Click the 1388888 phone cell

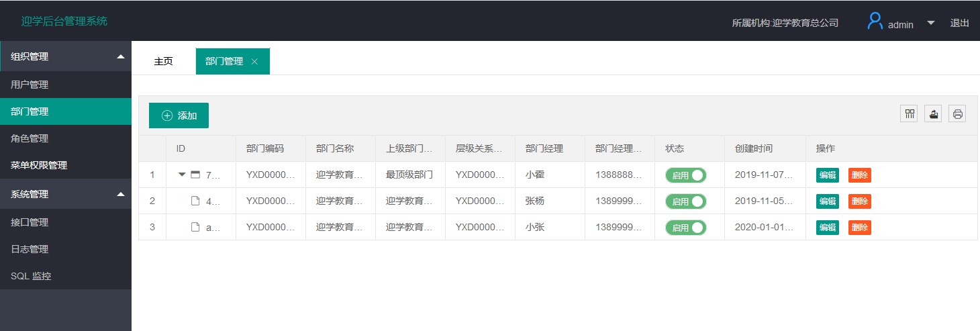(x=619, y=175)
